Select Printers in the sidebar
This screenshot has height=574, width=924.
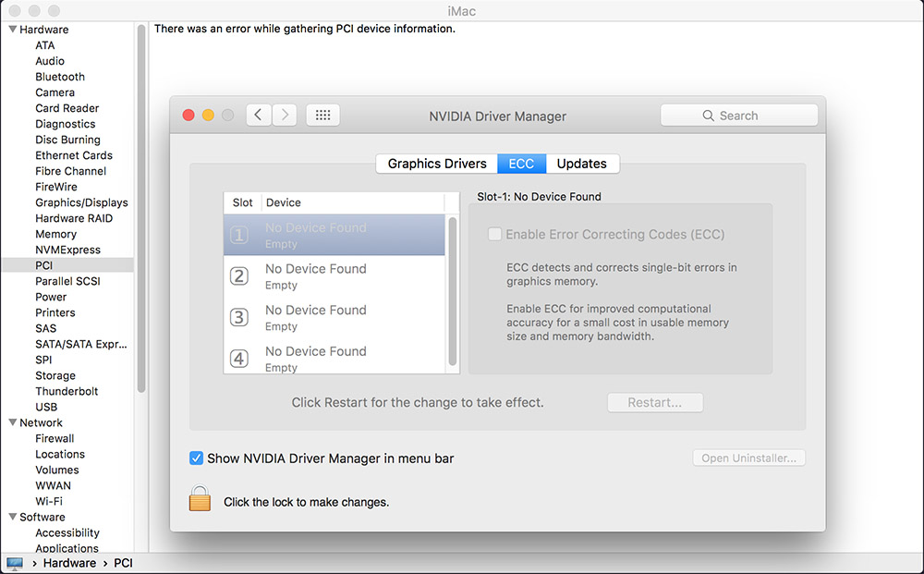pyautogui.click(x=55, y=312)
